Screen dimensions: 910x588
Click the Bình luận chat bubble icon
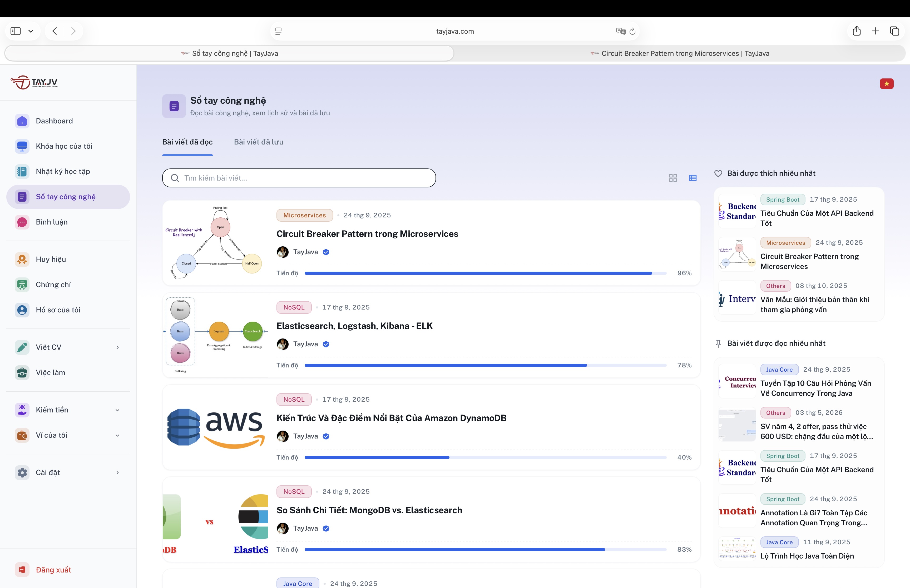point(22,222)
